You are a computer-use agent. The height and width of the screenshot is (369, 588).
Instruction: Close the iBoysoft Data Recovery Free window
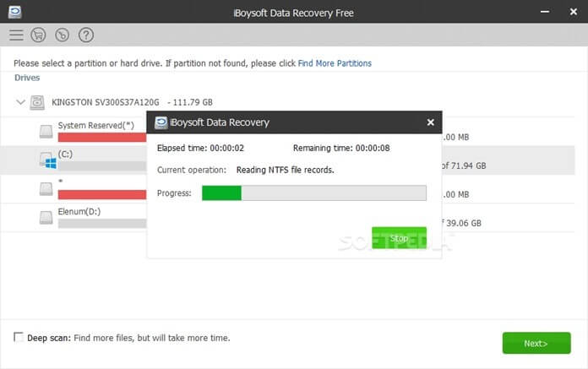[574, 12]
